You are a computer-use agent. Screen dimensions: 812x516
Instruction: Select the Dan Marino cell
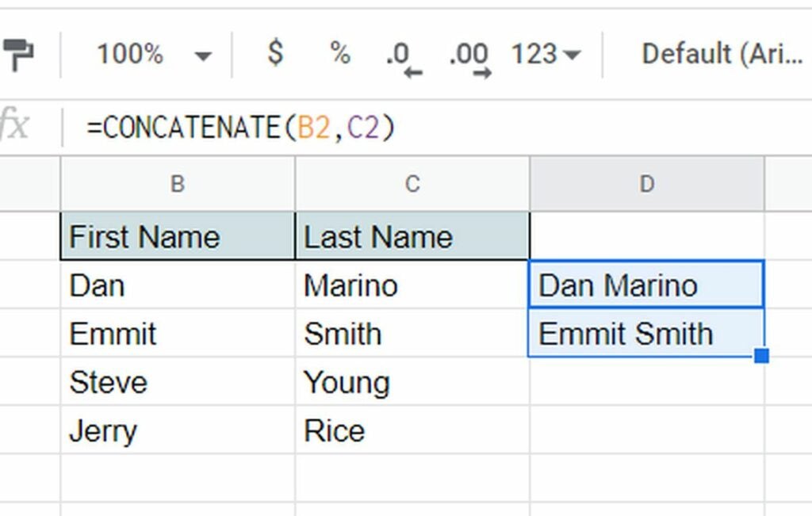pyautogui.click(x=646, y=285)
